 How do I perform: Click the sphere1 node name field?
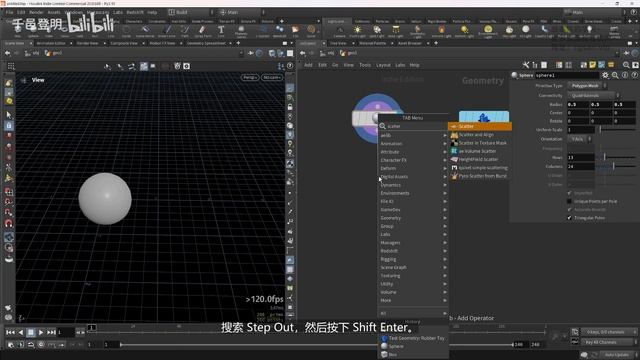click(567, 75)
